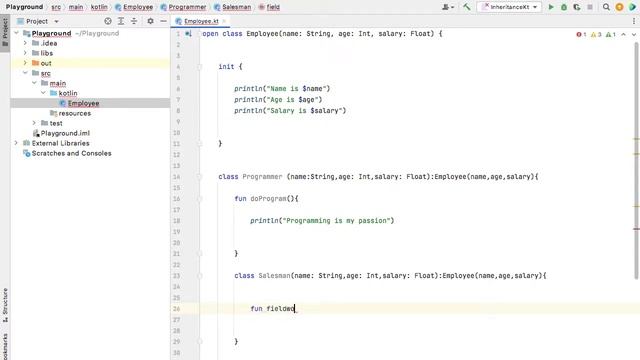
Task: Select opened file target icon
Action: pos(108,21)
